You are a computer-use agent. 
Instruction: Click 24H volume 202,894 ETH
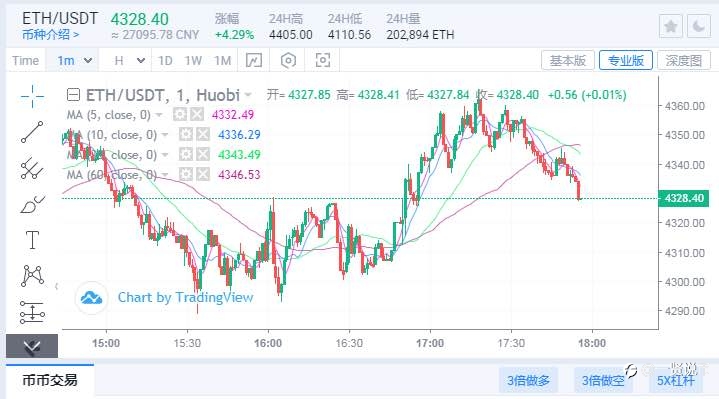pyautogui.click(x=420, y=35)
